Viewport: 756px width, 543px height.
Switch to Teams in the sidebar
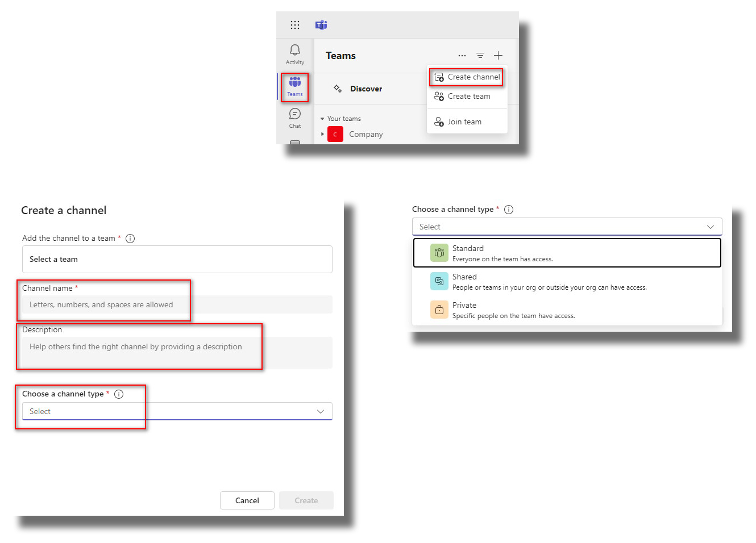(295, 87)
